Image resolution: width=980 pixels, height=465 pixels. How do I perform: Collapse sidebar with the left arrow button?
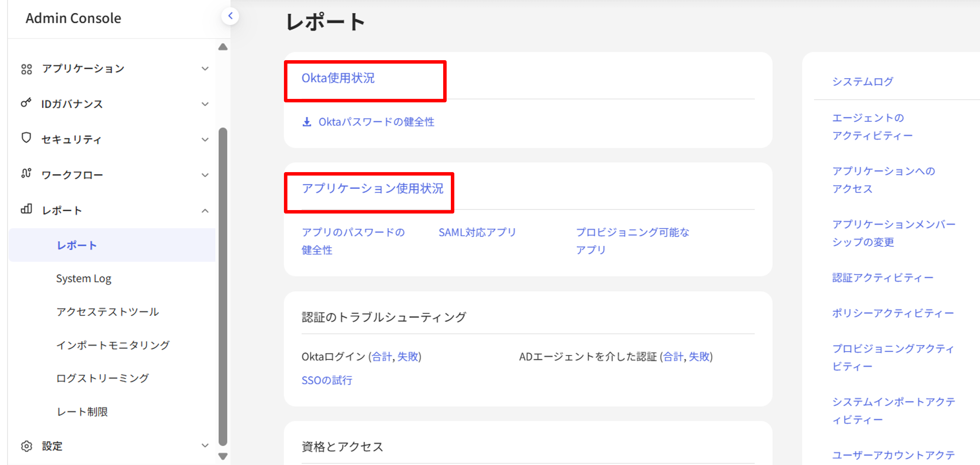click(230, 16)
